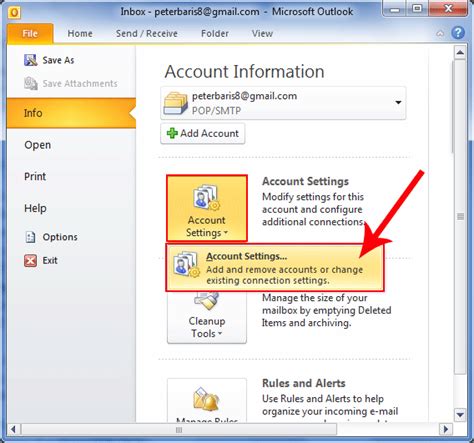Click the Rules and Alerts heading text
This screenshot has width=474, height=443.
304,383
